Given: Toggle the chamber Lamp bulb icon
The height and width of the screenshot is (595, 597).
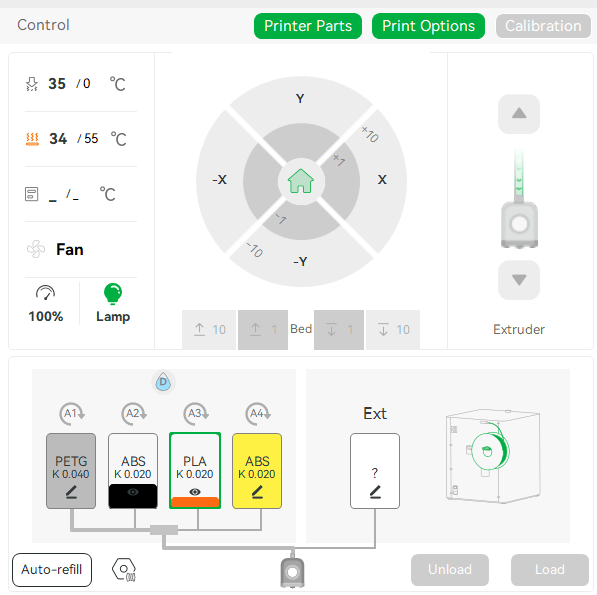Looking at the screenshot, I should point(113,294).
